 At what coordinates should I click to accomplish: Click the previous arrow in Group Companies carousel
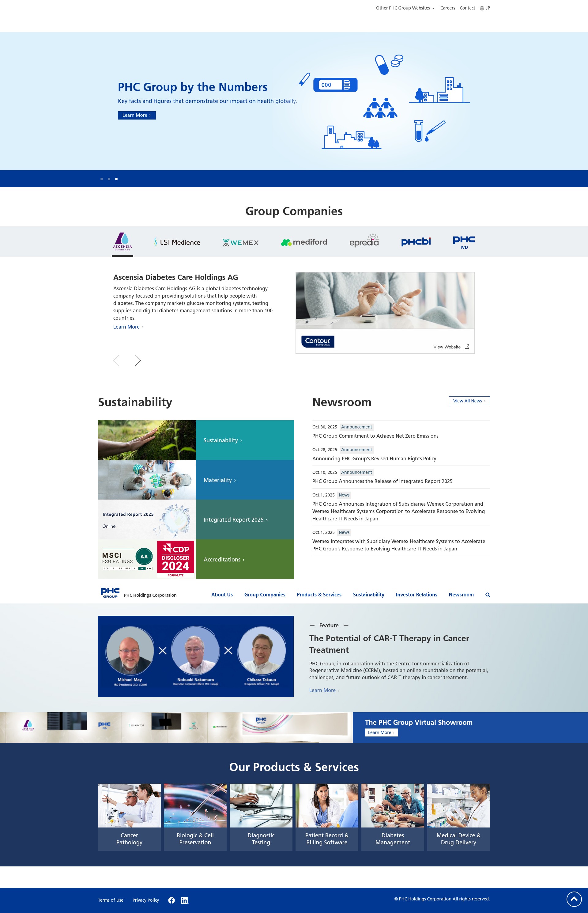click(x=116, y=360)
